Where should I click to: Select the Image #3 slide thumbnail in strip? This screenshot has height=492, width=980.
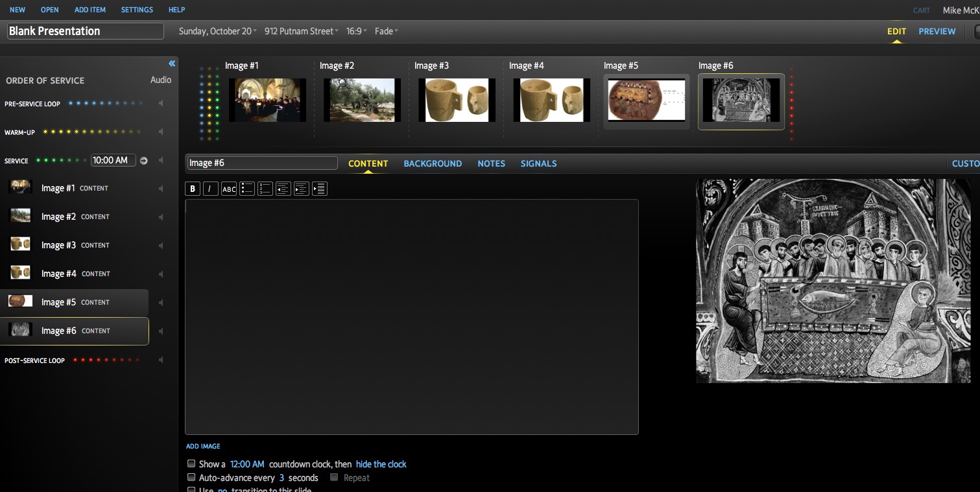[457, 100]
